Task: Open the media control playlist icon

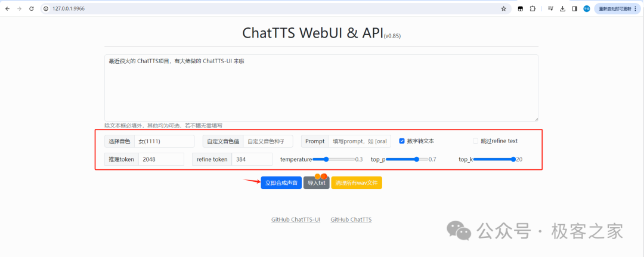Action: pos(550,8)
